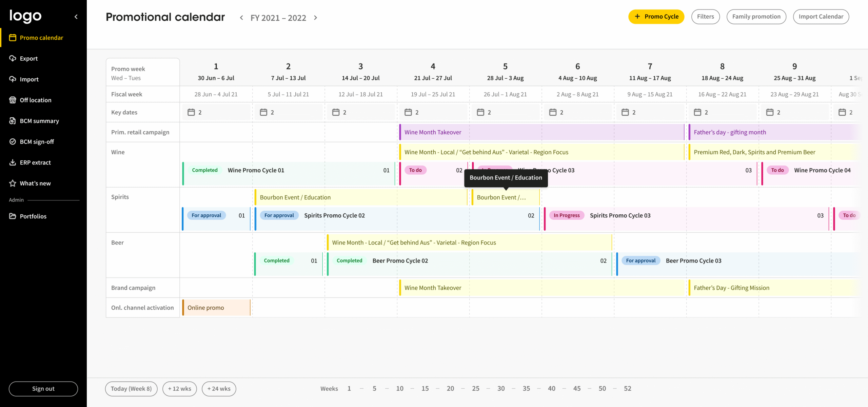The image size is (868, 407).
Task: Click the What's new star icon
Action: [x=13, y=183]
